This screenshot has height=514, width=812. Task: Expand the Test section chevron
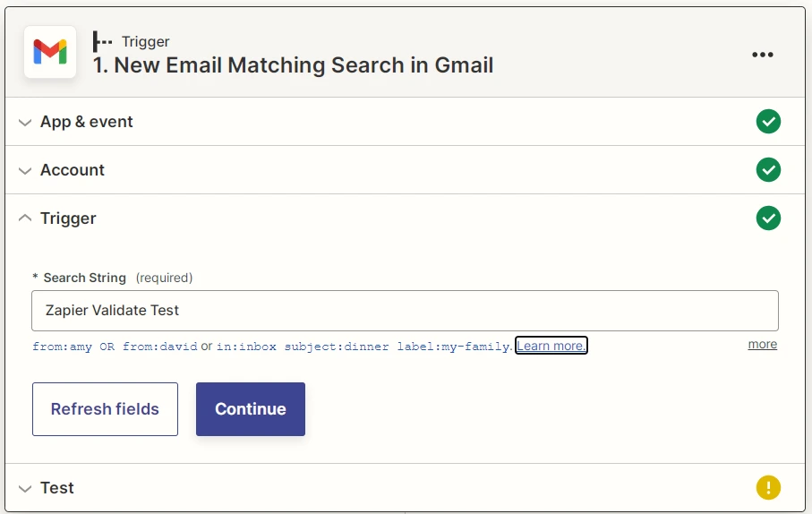[25, 489]
